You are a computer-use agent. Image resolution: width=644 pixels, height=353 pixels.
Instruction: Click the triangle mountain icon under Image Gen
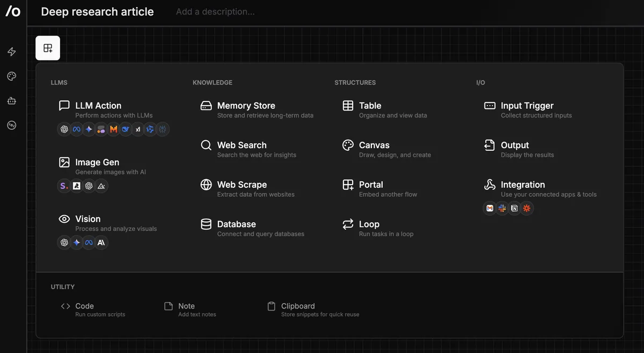[101, 186]
